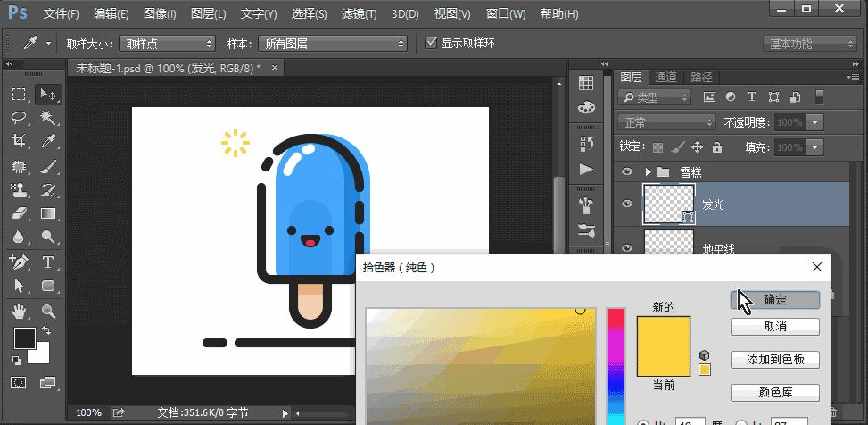Switch to the 通道 tab
Image resolution: width=868 pixels, height=425 pixels.
[x=665, y=77]
